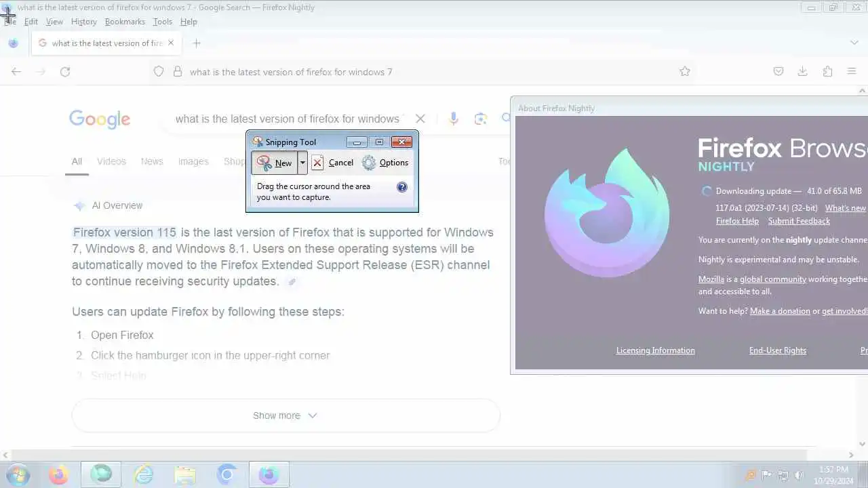Click the "117.0a1 (2023-07-14) (32-bit)" version text

tap(767, 208)
